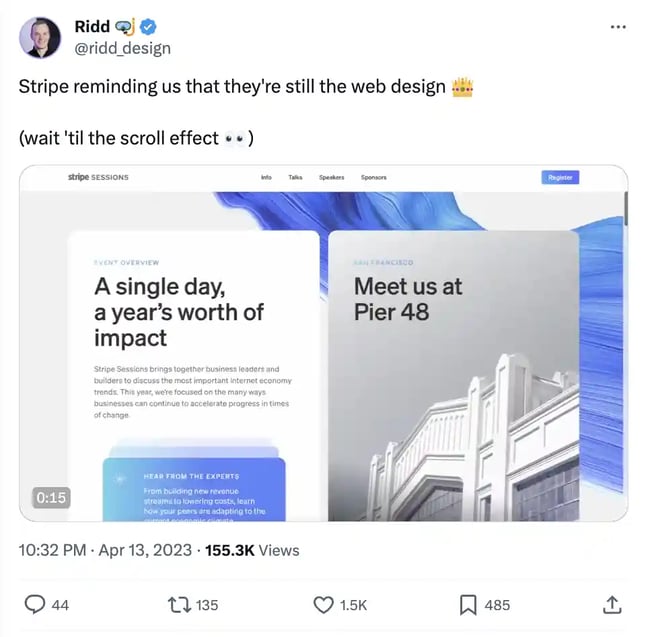Click the reply speech bubble icon
Image resolution: width=650 pixels, height=637 pixels.
[35, 604]
